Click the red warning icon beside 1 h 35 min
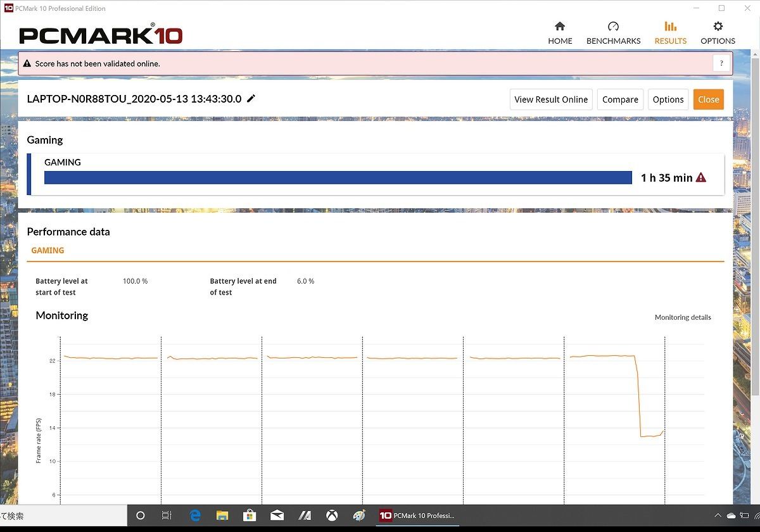760x532 pixels. pyautogui.click(x=701, y=177)
